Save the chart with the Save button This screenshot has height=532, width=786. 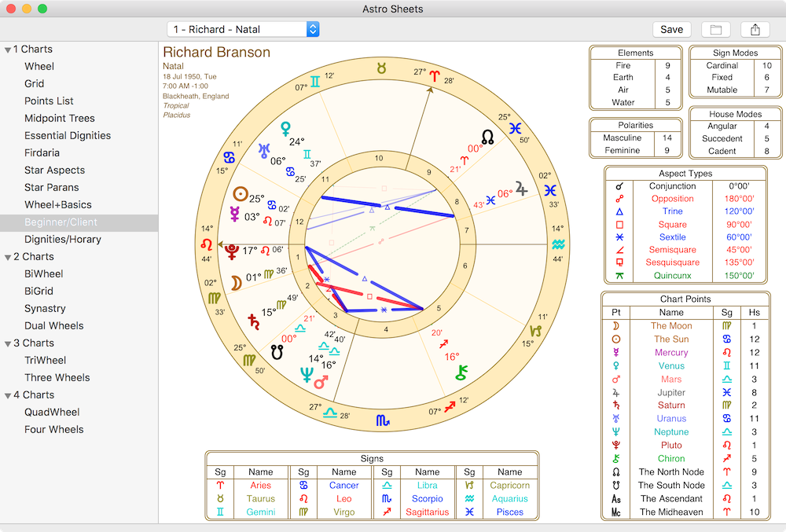click(672, 30)
